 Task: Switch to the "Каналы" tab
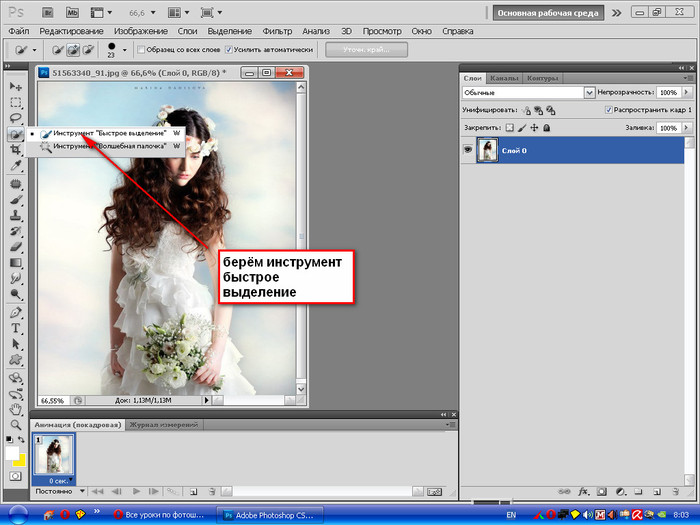[x=506, y=77]
